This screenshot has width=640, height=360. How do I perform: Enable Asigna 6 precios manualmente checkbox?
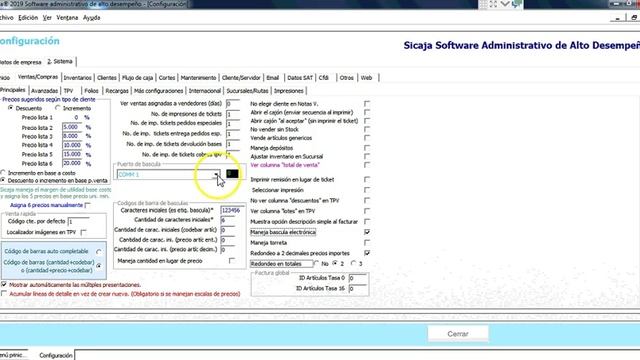pos(88,205)
